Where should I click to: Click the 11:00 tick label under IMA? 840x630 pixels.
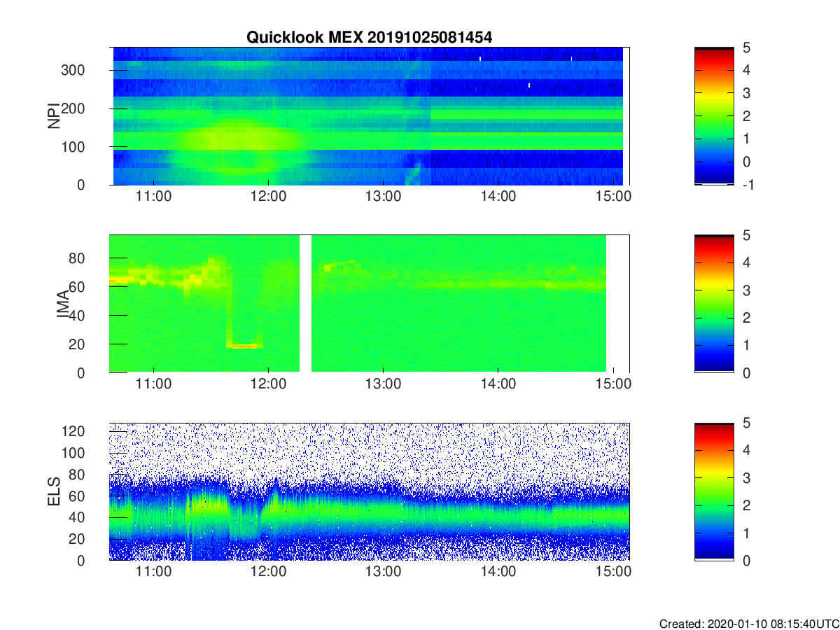[154, 384]
